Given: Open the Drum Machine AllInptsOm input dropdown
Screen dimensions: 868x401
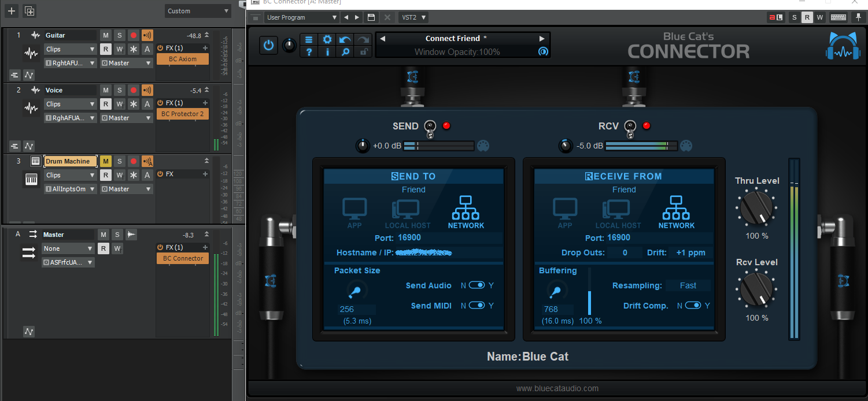Looking at the screenshot, I should click(x=70, y=189).
